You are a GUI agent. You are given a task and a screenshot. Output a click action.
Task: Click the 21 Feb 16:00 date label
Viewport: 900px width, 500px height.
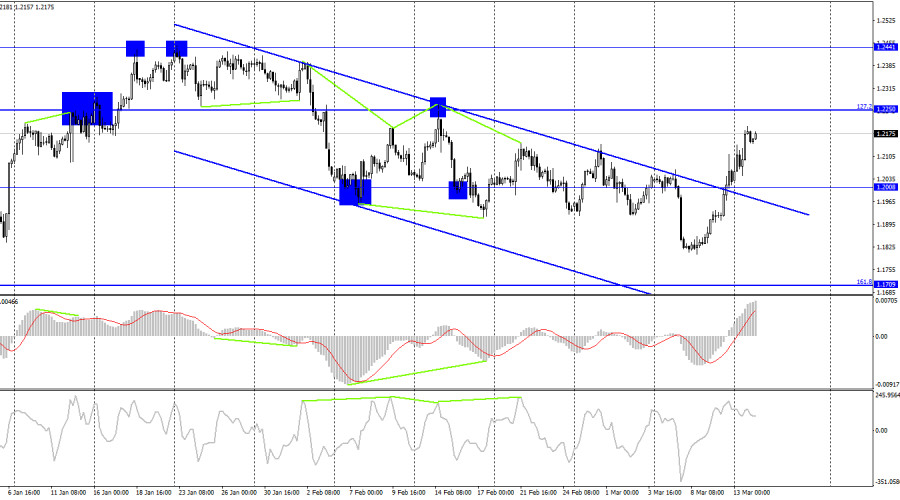click(538, 493)
